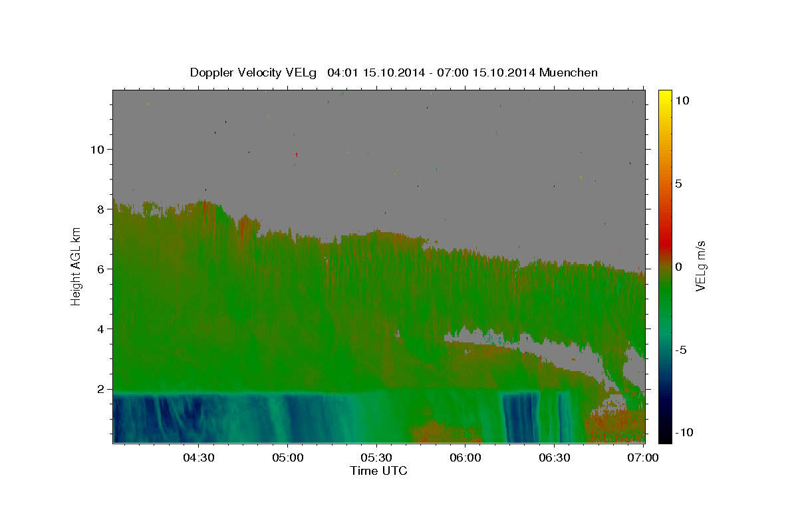The height and width of the screenshot is (532, 798).
Task: Click the 05:00 time tick label
Action: (x=288, y=458)
